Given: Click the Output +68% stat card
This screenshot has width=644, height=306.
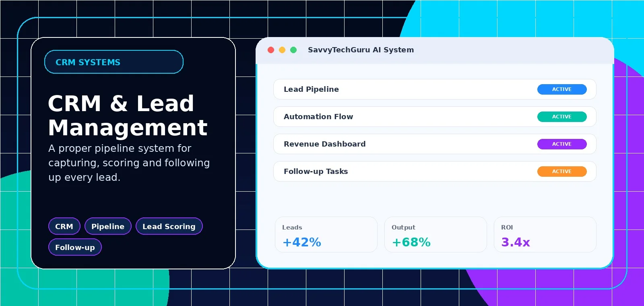Looking at the screenshot, I should pos(436,235).
